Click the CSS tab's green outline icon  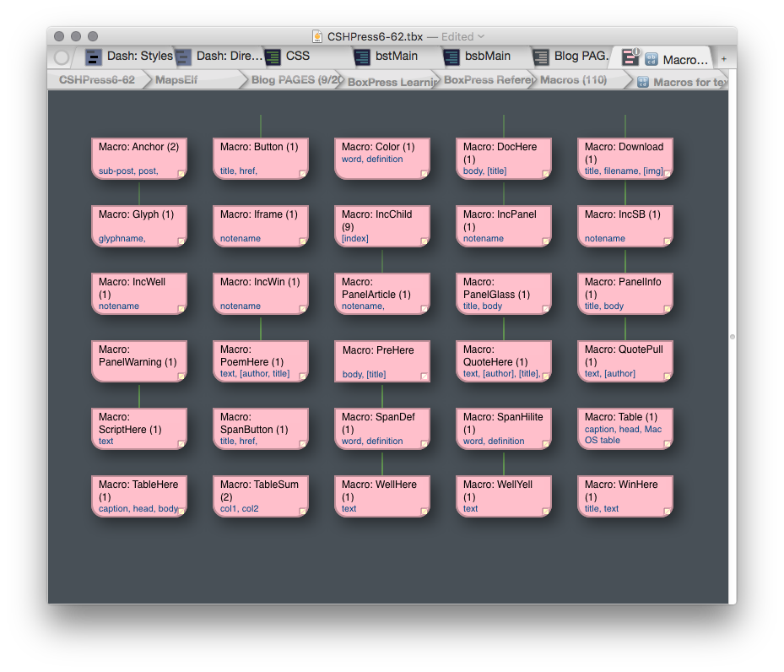[x=273, y=57]
